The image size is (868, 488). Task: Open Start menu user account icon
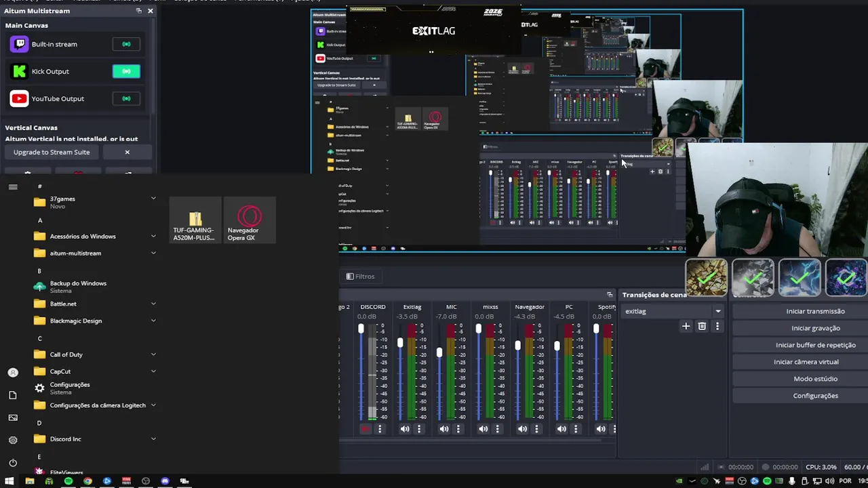click(13, 372)
